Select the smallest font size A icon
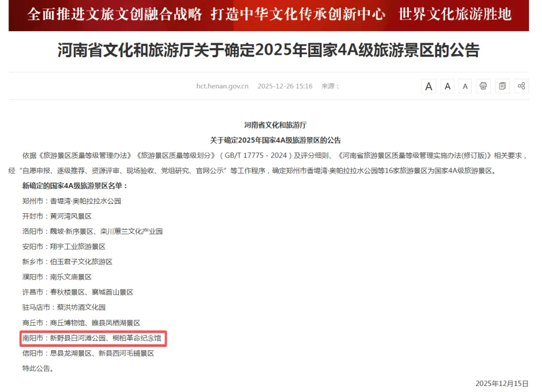The image size is (542, 392). pos(465,86)
